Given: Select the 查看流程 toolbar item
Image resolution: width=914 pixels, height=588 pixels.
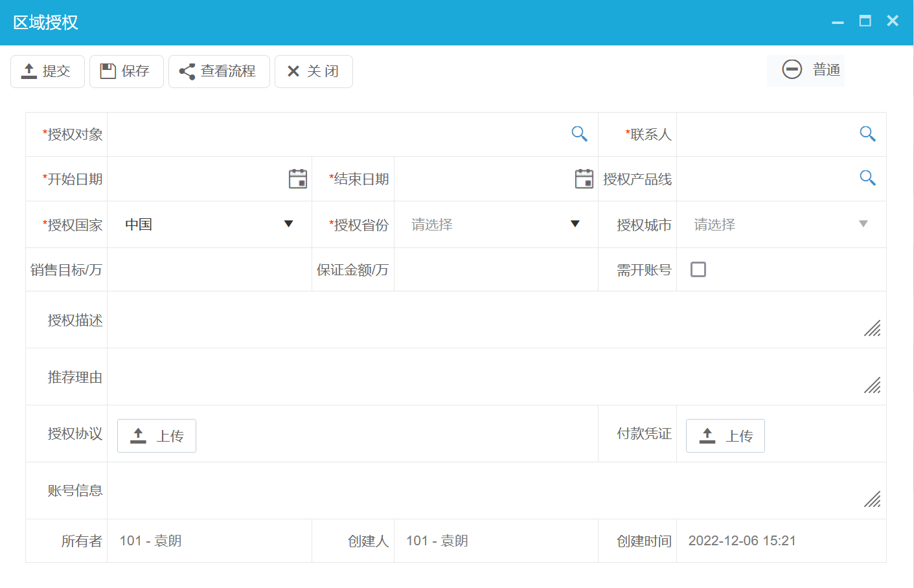Looking at the screenshot, I should point(219,71).
